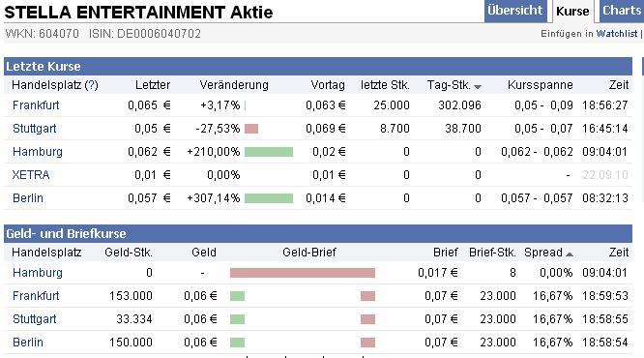
Task: Sort by Spread ascending arrow
Action: pyautogui.click(x=570, y=254)
